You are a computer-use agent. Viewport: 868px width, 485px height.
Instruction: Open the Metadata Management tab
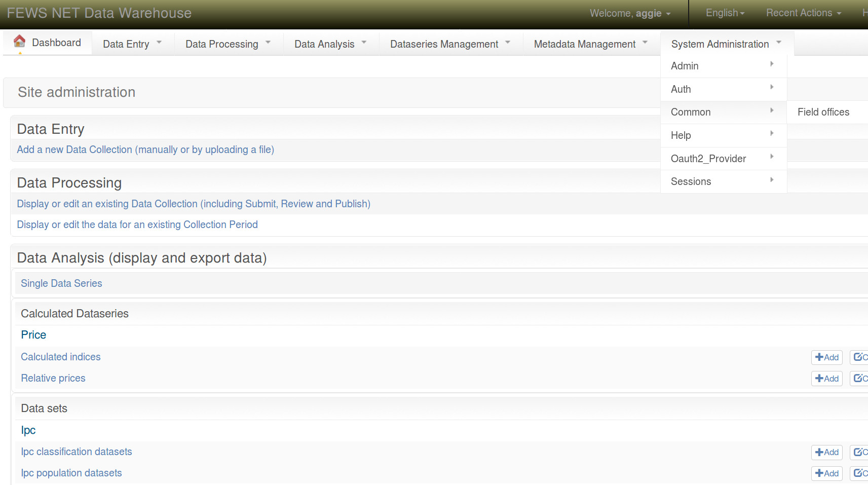pyautogui.click(x=590, y=44)
